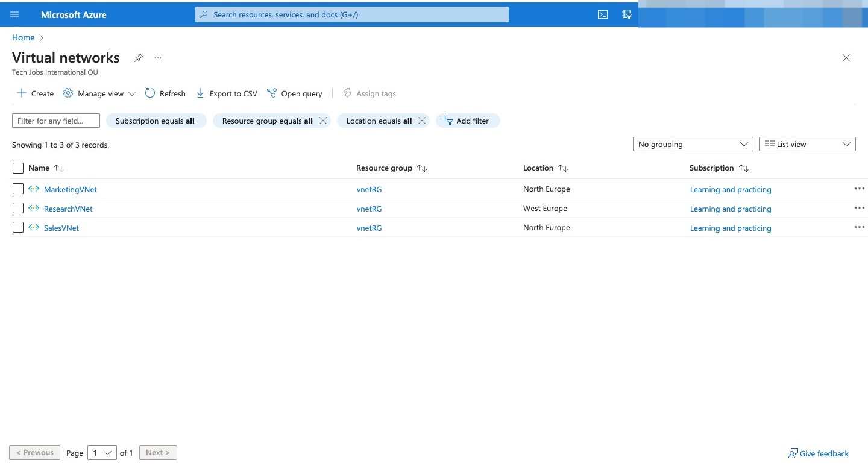
Task: Sort by Subscription column
Action: (x=719, y=168)
